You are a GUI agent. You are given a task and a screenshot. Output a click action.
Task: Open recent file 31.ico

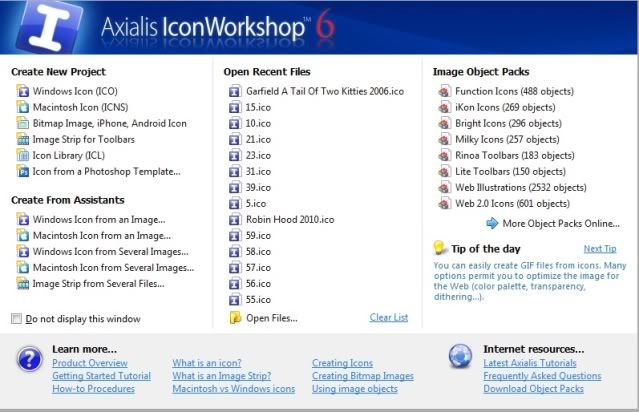tap(258, 171)
